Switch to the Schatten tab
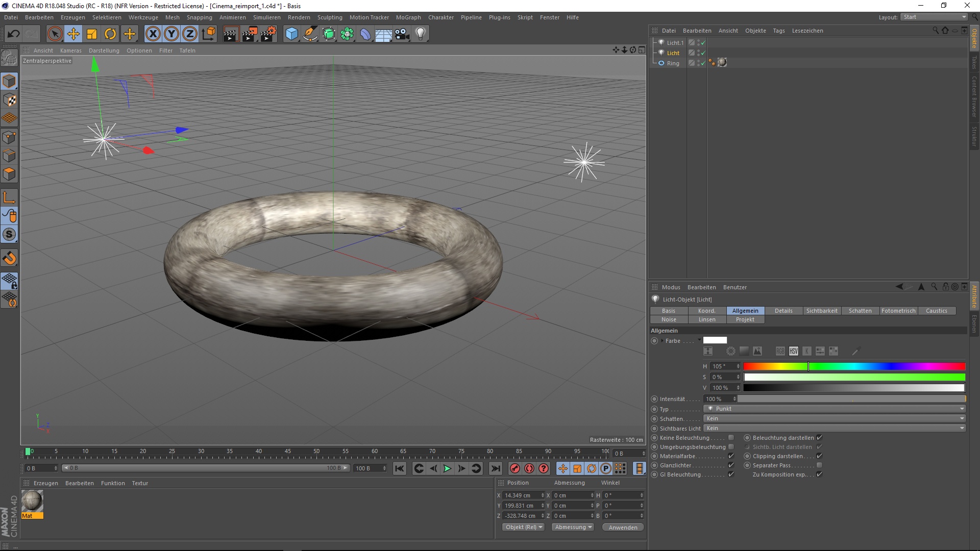The height and width of the screenshot is (551, 980). coord(860,311)
